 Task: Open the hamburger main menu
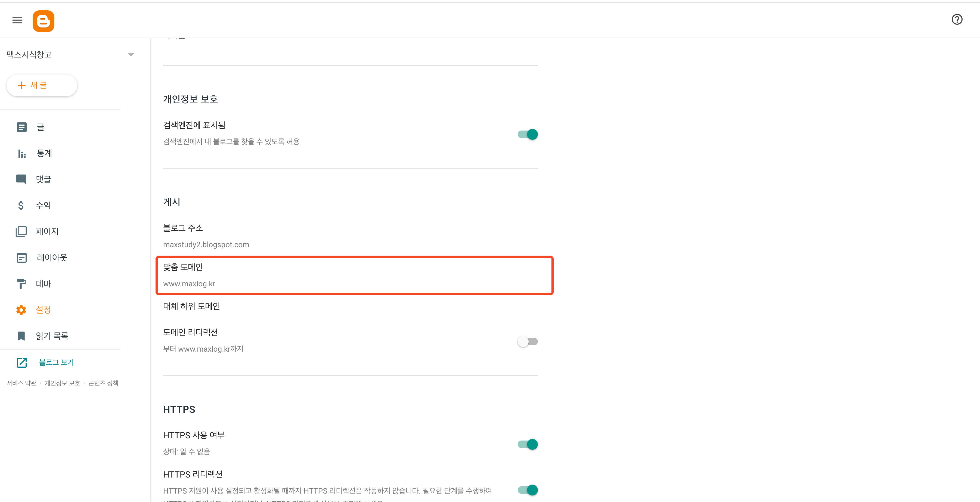click(x=17, y=20)
